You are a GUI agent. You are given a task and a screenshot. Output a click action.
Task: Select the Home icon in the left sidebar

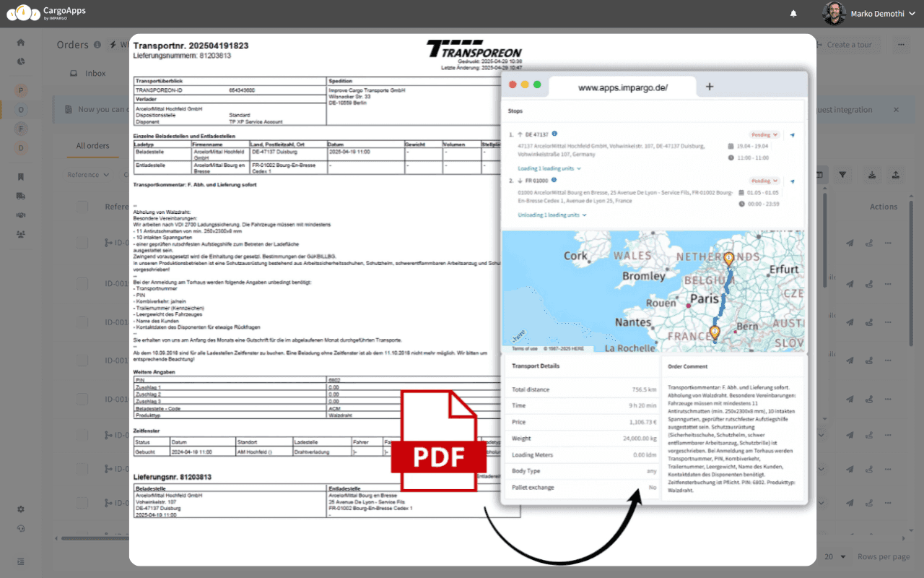20,43
